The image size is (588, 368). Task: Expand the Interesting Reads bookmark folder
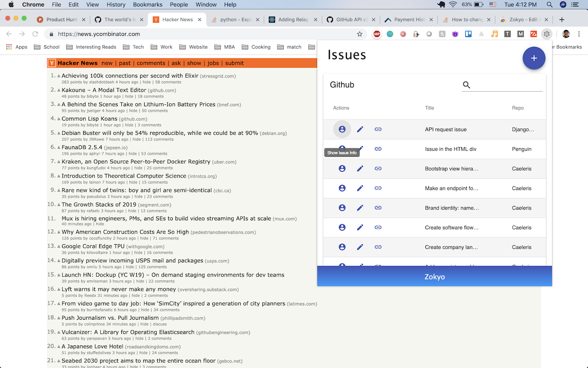[91, 47]
